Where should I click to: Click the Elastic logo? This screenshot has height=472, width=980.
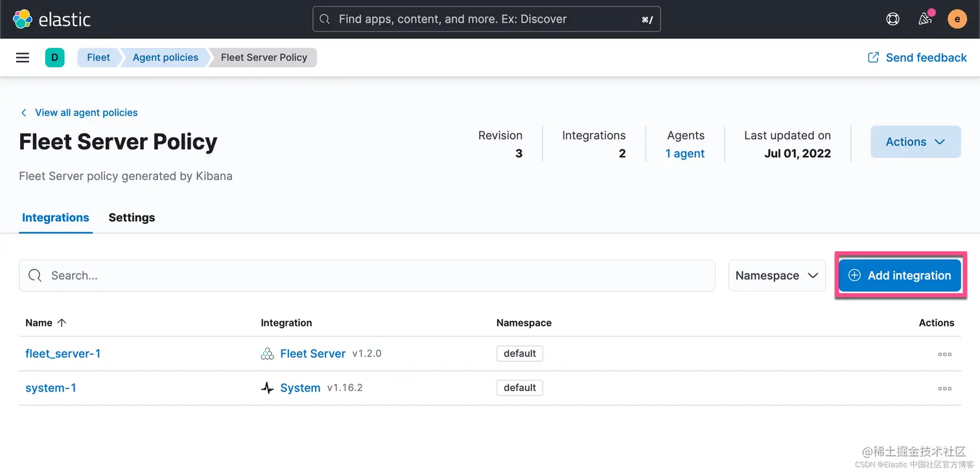click(52, 19)
